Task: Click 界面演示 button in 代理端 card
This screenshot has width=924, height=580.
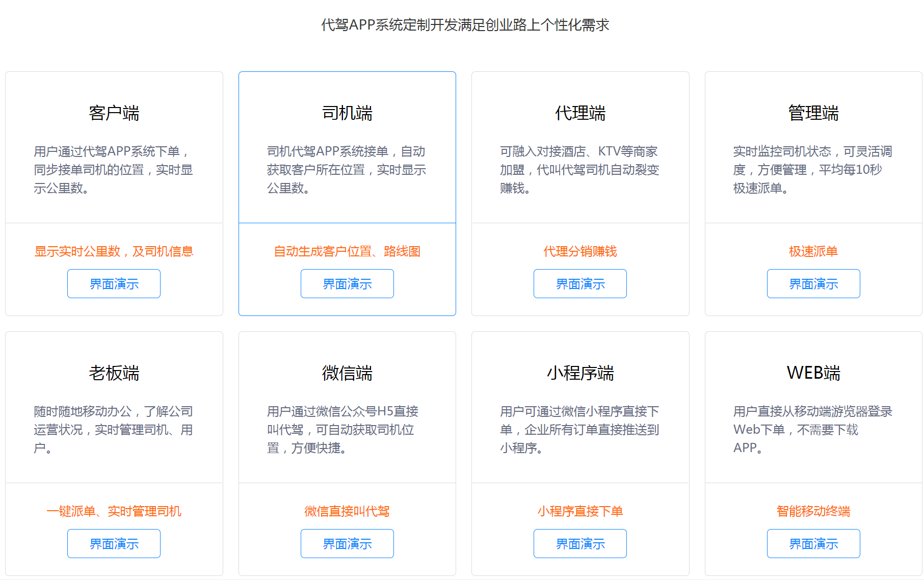Action: pyautogui.click(x=580, y=283)
